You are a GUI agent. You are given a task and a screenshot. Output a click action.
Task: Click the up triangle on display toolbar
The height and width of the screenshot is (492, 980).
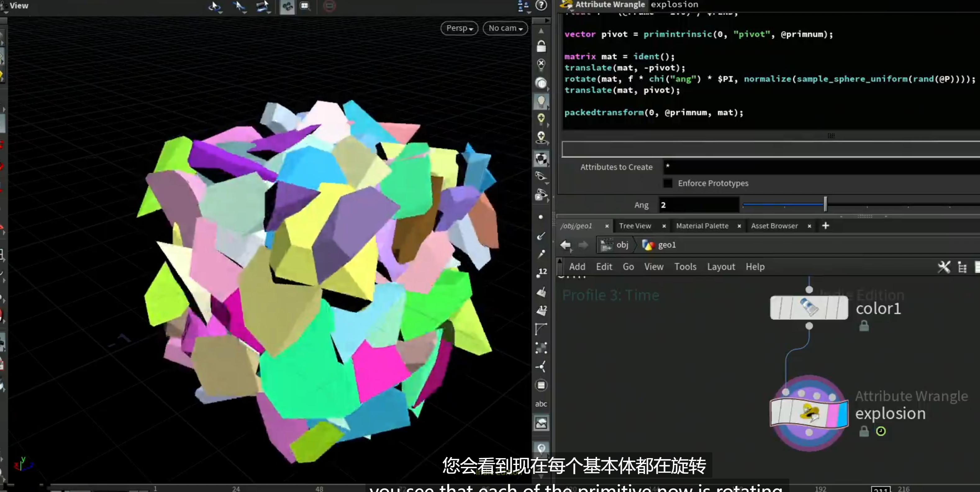[x=541, y=31]
